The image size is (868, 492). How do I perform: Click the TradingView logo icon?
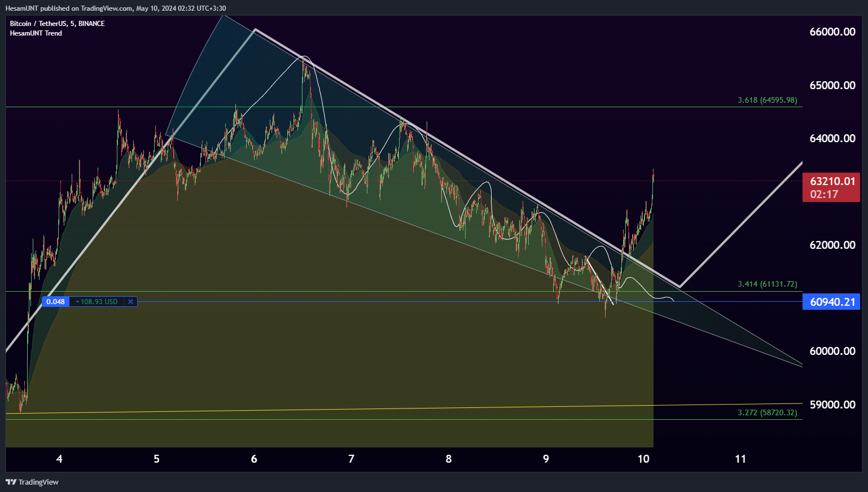11,482
